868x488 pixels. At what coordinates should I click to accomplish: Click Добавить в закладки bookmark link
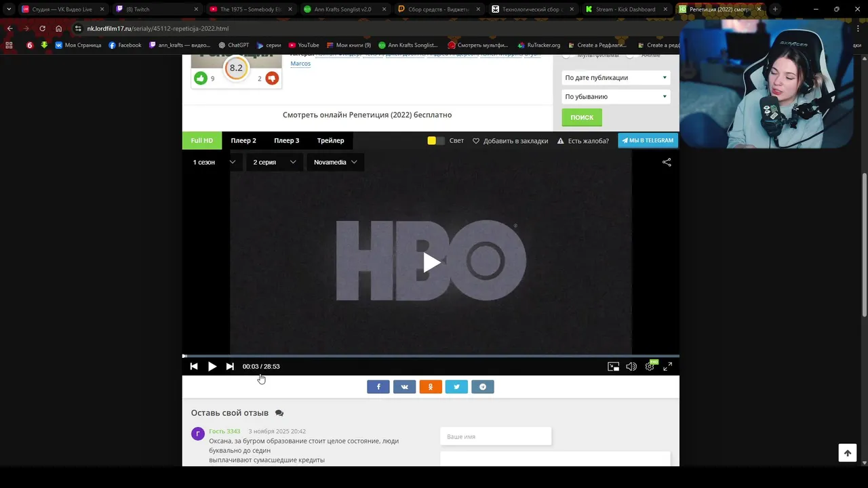point(510,140)
